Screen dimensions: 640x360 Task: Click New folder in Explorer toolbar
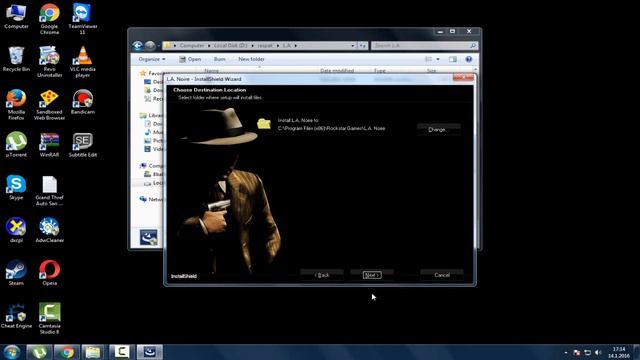click(x=251, y=59)
